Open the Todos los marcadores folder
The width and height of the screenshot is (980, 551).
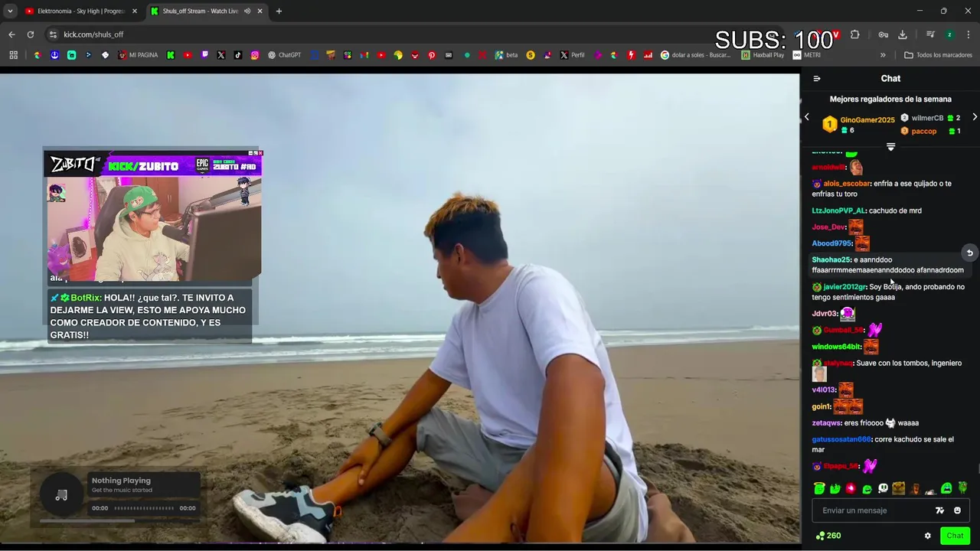click(938, 55)
